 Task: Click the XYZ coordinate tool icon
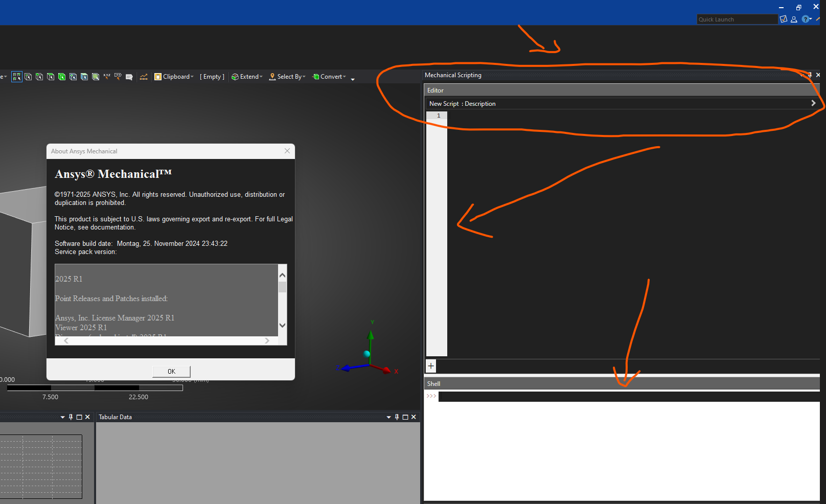pyautogui.click(x=107, y=77)
